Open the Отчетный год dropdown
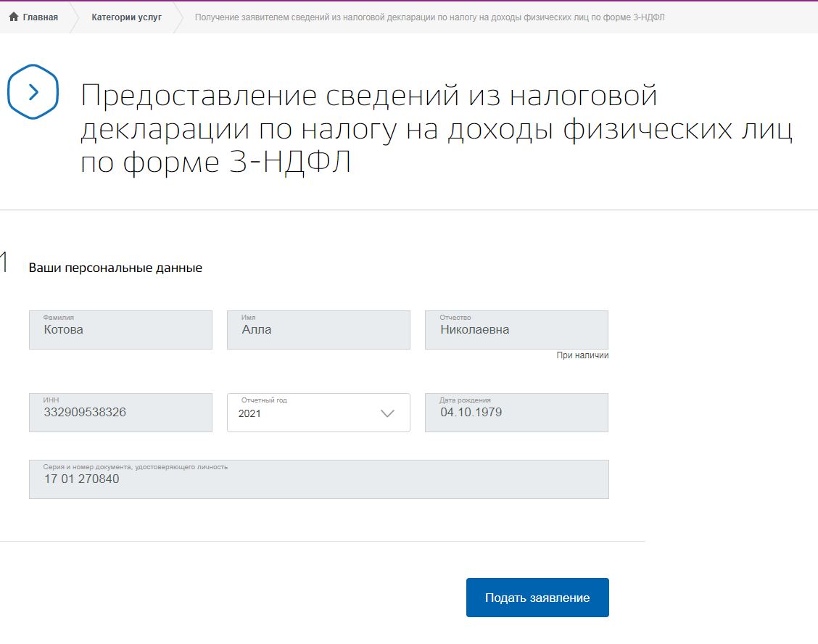818x644 pixels. tap(318, 412)
